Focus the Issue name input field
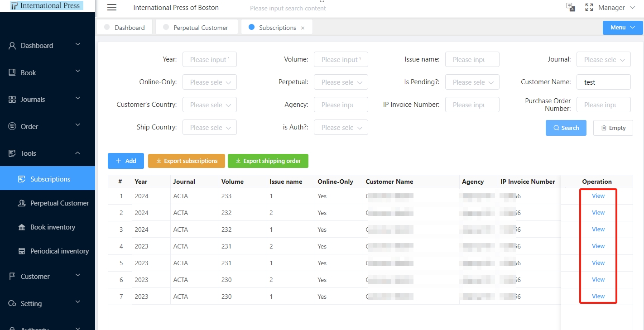Screen dimensions: 644x330 [472, 59]
